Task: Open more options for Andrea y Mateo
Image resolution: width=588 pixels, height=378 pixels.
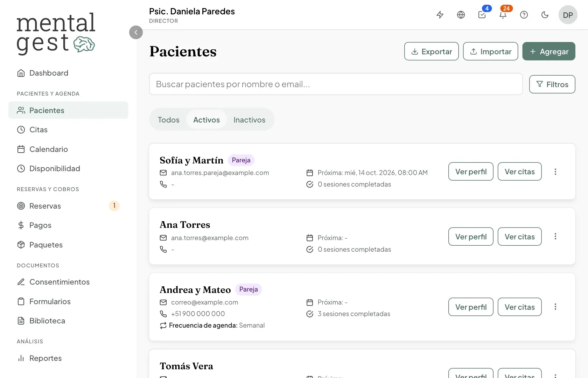Action: click(x=555, y=307)
